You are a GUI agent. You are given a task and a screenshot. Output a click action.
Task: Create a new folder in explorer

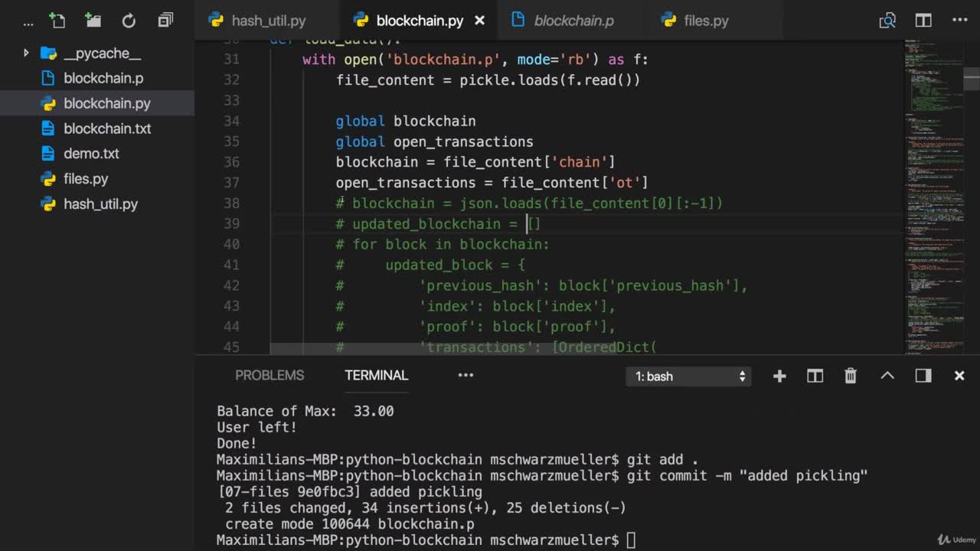(93, 21)
